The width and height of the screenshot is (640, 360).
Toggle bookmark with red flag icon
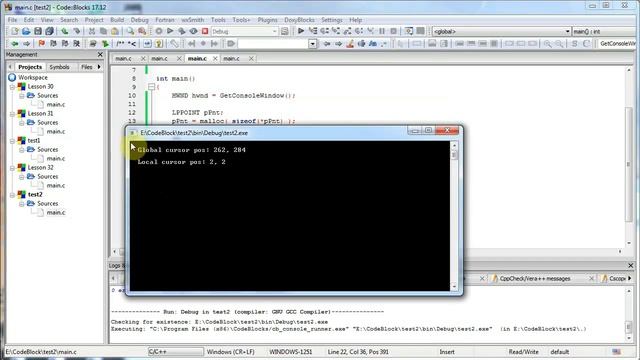tap(41, 44)
